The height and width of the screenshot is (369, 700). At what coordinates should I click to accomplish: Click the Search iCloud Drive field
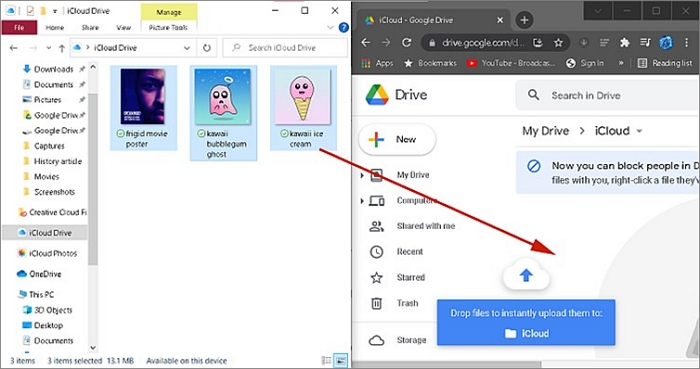285,48
